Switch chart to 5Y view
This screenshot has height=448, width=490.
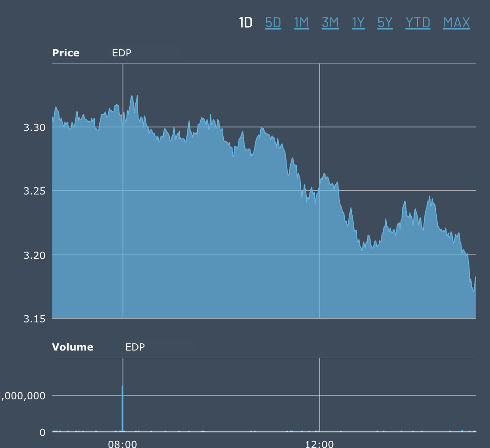point(385,22)
